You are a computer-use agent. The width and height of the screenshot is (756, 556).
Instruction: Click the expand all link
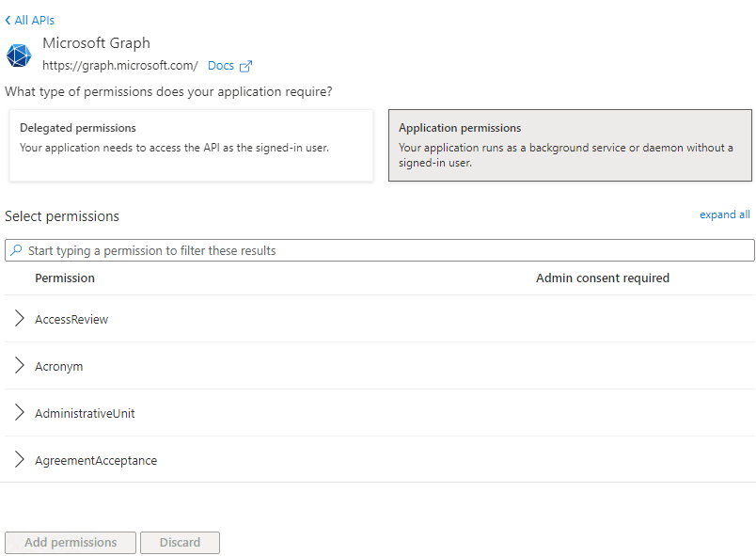click(724, 214)
